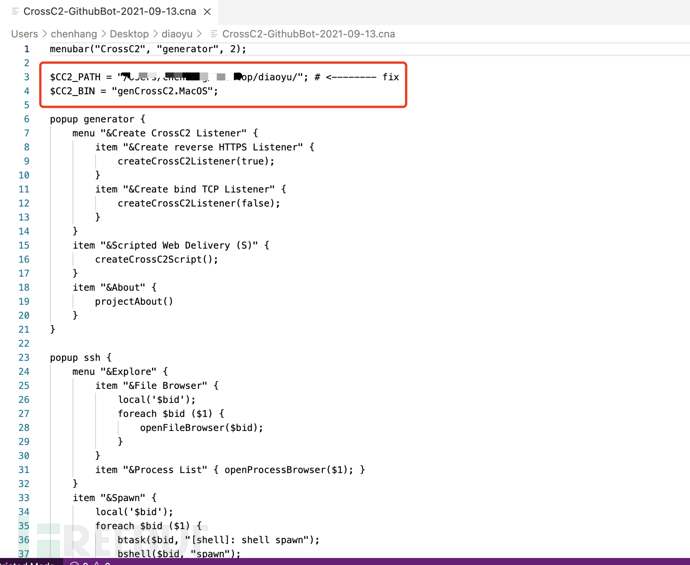Click createCrossC2Listener(false); in the code
The height and width of the screenshot is (565, 690).
click(198, 203)
